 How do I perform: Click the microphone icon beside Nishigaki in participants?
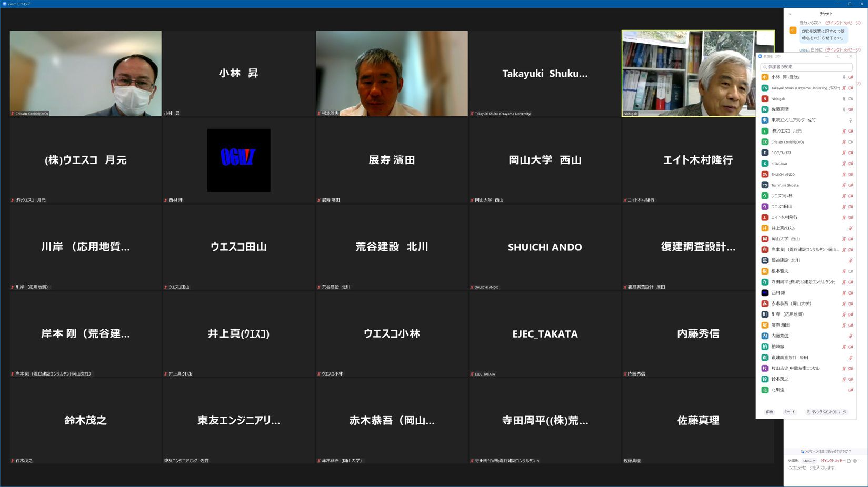click(844, 99)
